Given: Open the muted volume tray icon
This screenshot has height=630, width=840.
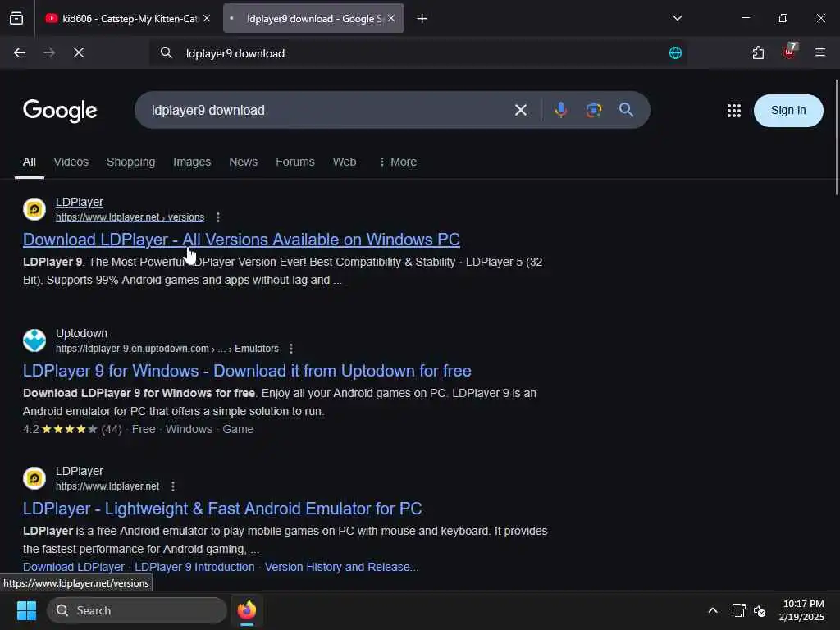Looking at the screenshot, I should pyautogui.click(x=760, y=610).
